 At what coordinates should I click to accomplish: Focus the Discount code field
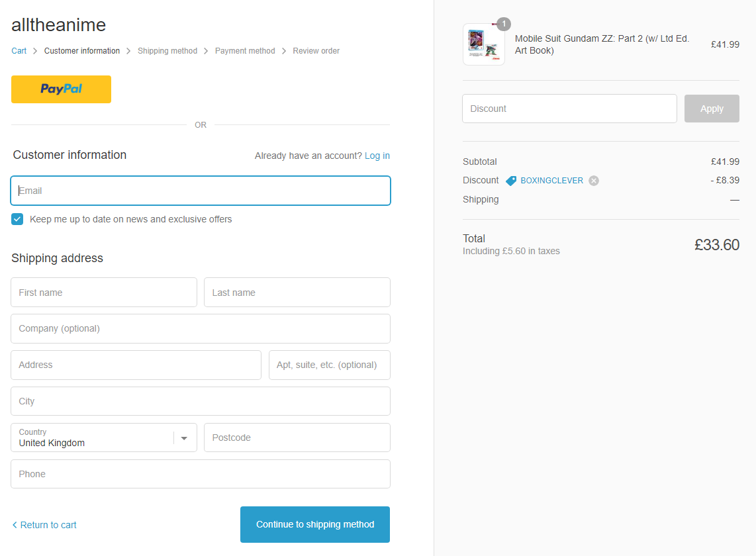pyautogui.click(x=569, y=109)
